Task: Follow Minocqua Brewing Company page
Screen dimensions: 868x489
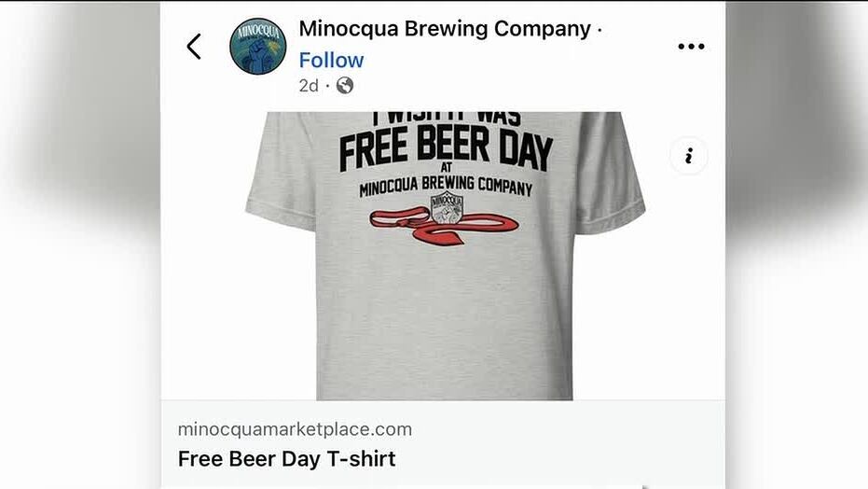Action: click(x=331, y=60)
